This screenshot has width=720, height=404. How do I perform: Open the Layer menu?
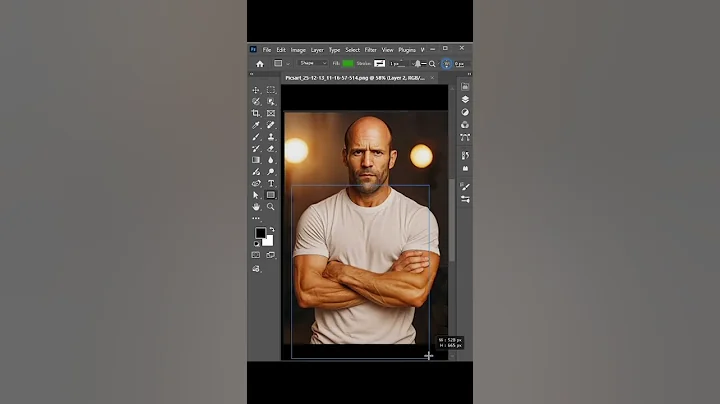[317, 50]
